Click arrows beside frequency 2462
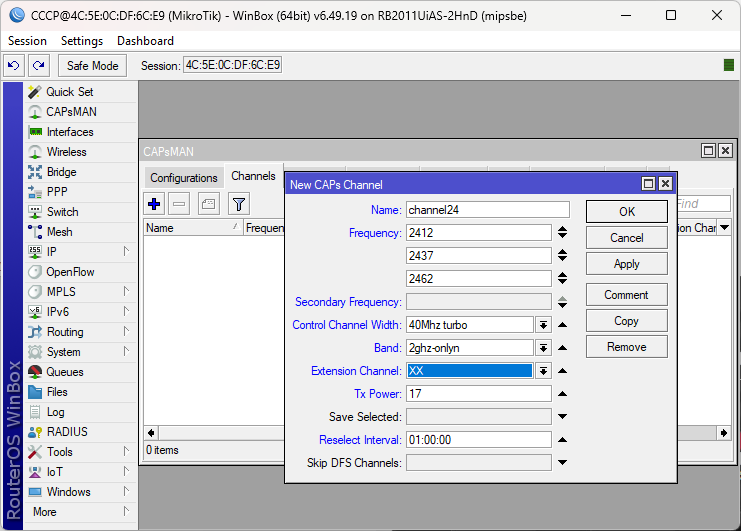The image size is (741, 531). tap(562, 278)
